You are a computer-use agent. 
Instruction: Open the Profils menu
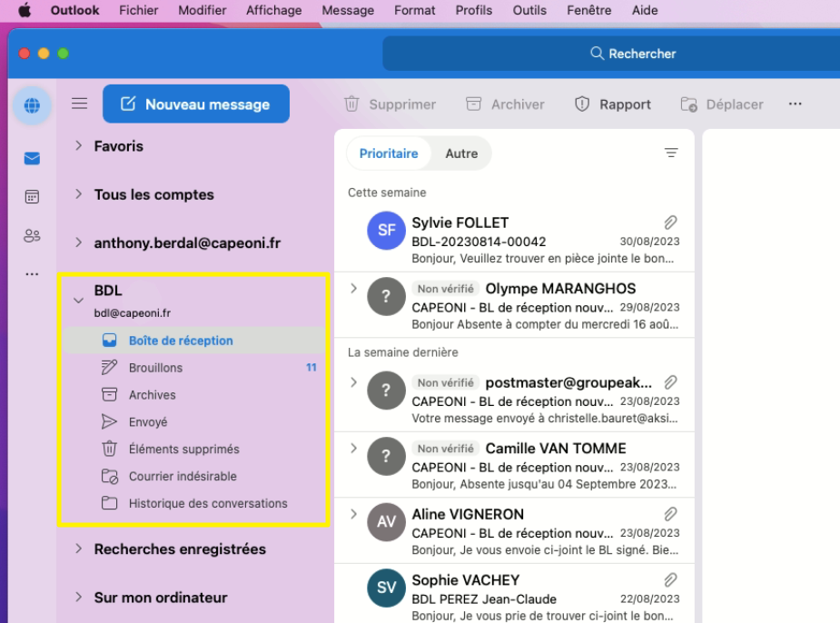tap(473, 10)
